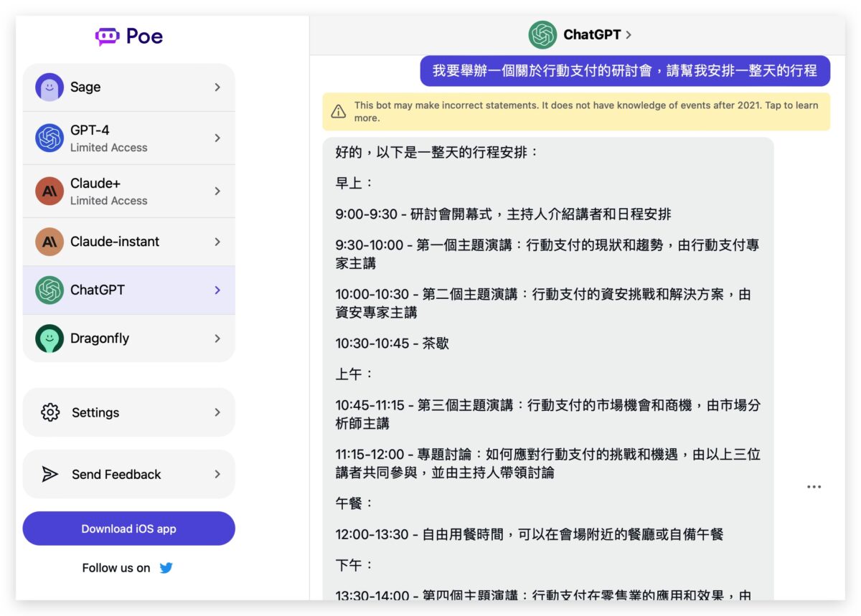The width and height of the screenshot is (861, 616).
Task: Click the Dragonfly bot avatar
Action: (50, 338)
